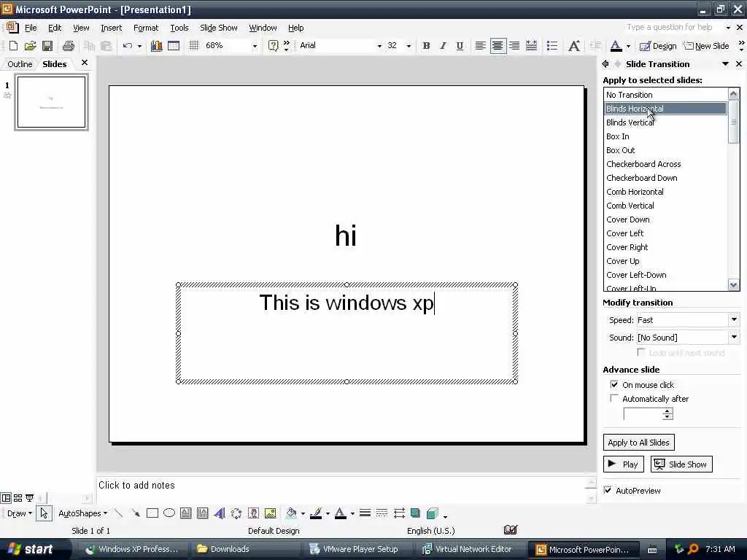Choose Select Objects pointer tool
This screenshot has width=747, height=560.
(x=44, y=513)
